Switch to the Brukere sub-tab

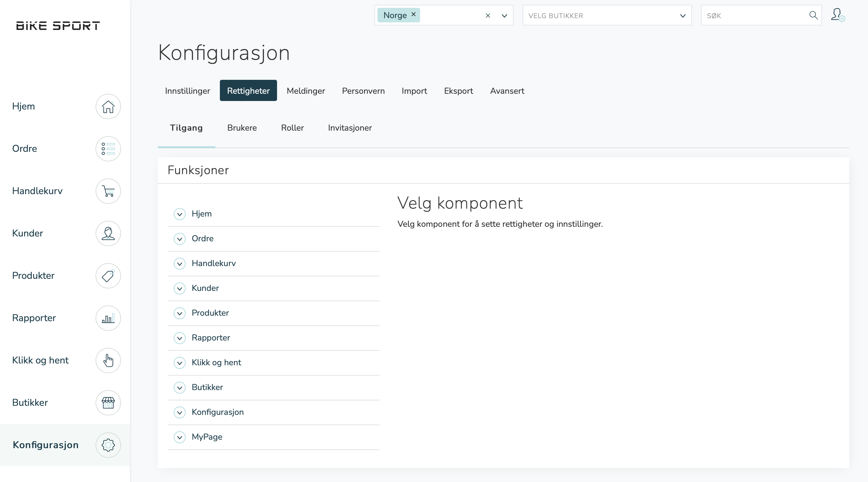coord(242,128)
